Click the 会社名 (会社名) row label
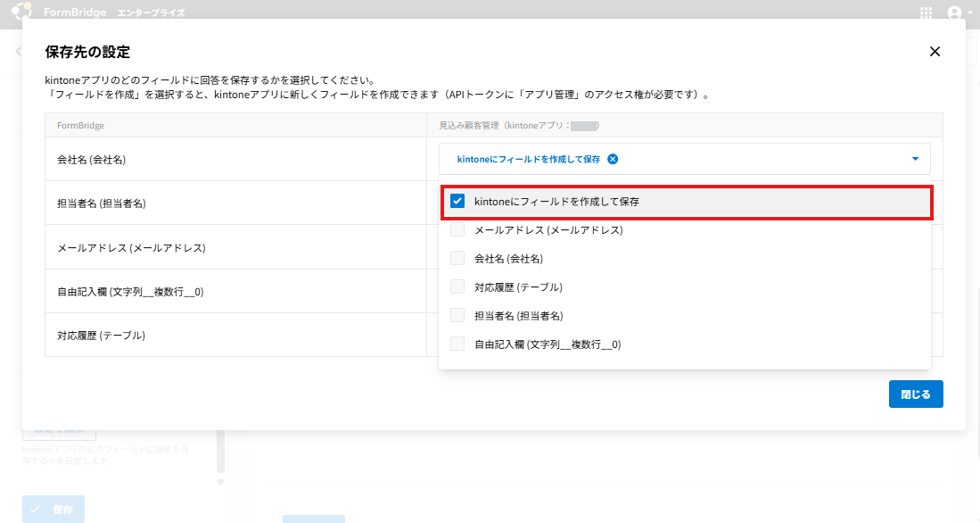Viewport: 980px width, 523px height. 91,160
